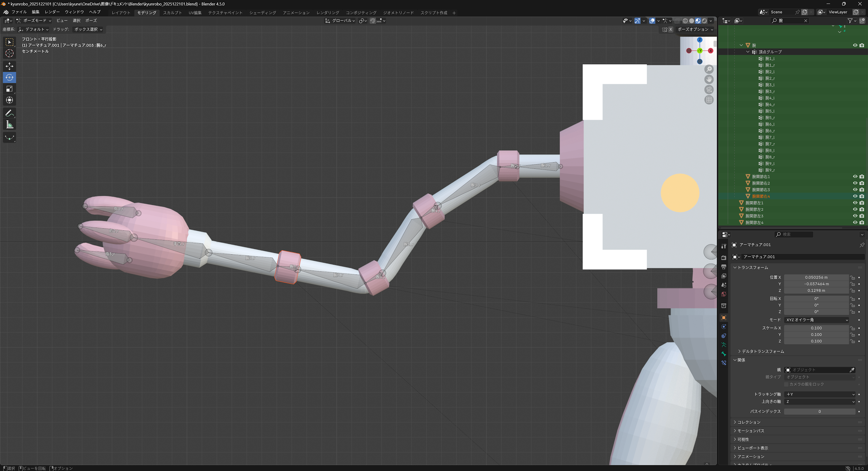Expand the デルタトランスフォーム section
This screenshot has height=471, width=868.
point(762,352)
